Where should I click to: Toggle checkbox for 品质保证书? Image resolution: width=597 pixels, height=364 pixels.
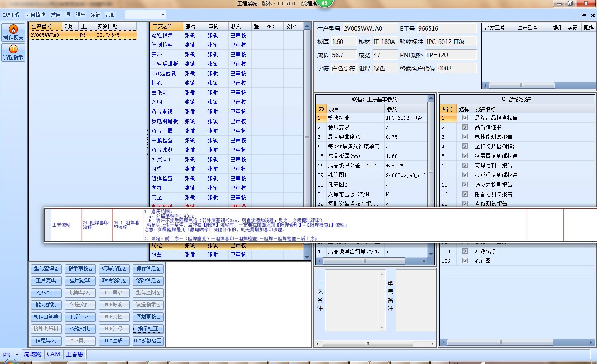pyautogui.click(x=465, y=127)
